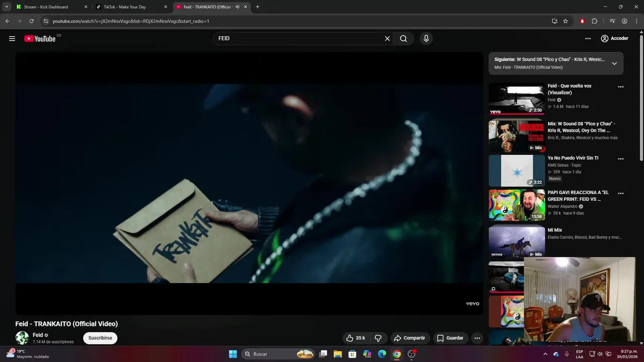Start voice search with microphone

(x=426, y=39)
